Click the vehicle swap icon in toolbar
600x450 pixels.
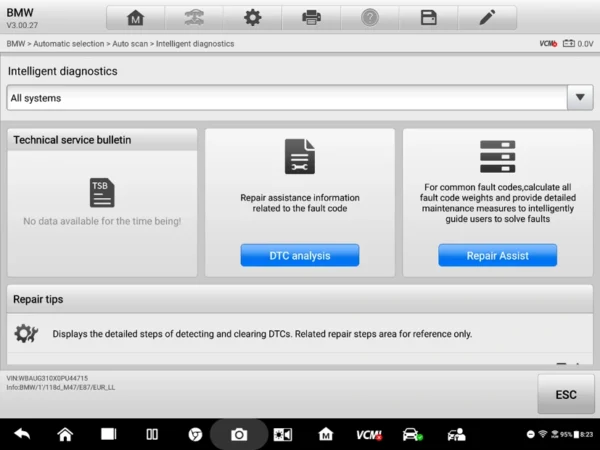(194, 18)
